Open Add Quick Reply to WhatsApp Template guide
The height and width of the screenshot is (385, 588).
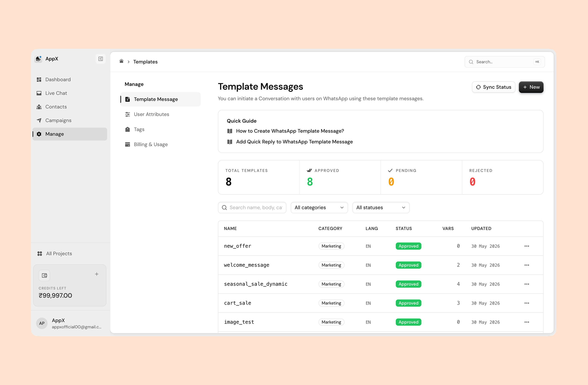tap(294, 142)
